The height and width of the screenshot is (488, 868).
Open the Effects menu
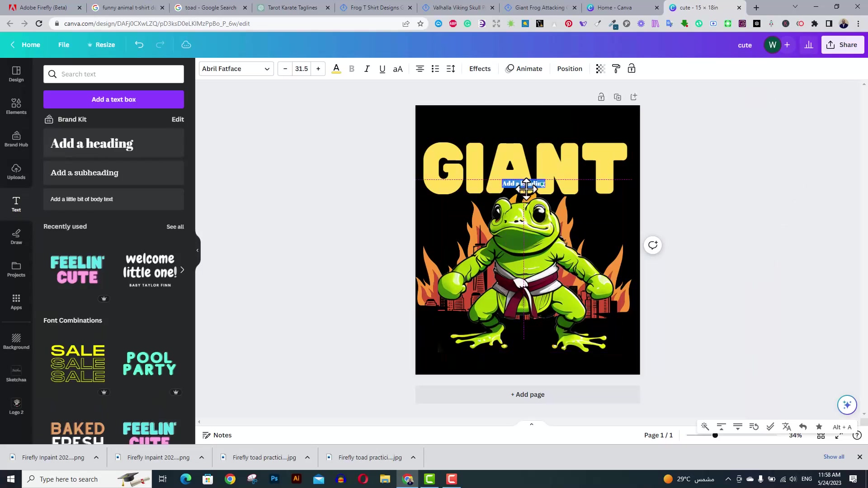[480, 69]
